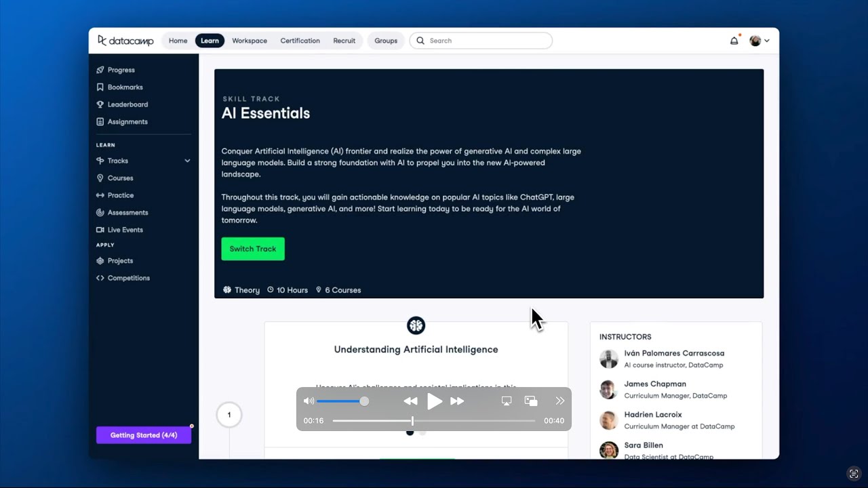Click the search magnifier icon
868x488 pixels.
(420, 41)
